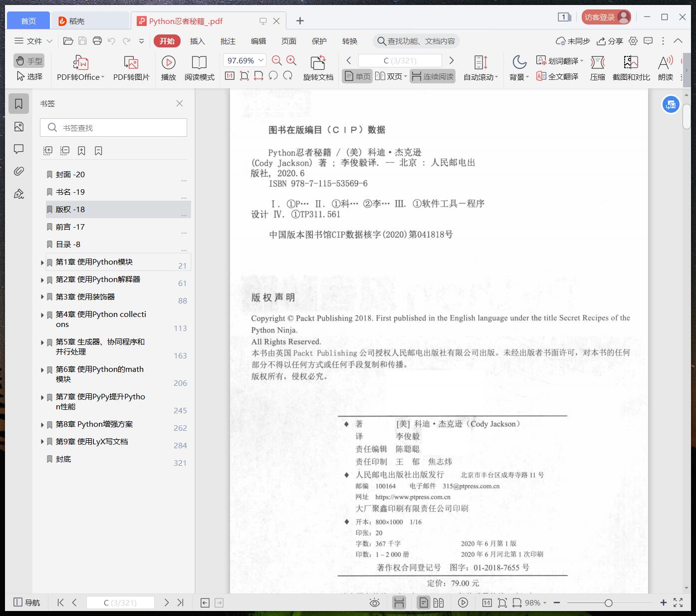Open word translation (划词翻译) dropdown

pyautogui.click(x=560, y=60)
